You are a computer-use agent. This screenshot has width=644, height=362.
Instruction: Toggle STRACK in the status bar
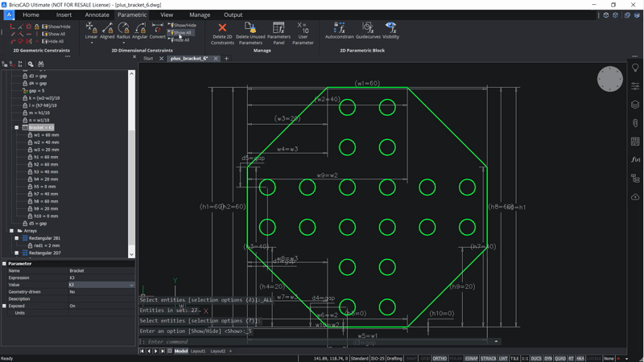489,358
